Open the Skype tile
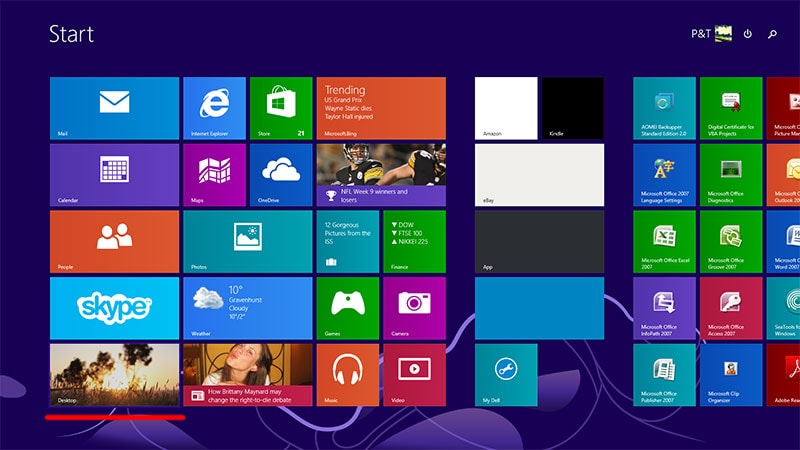 click(x=114, y=308)
